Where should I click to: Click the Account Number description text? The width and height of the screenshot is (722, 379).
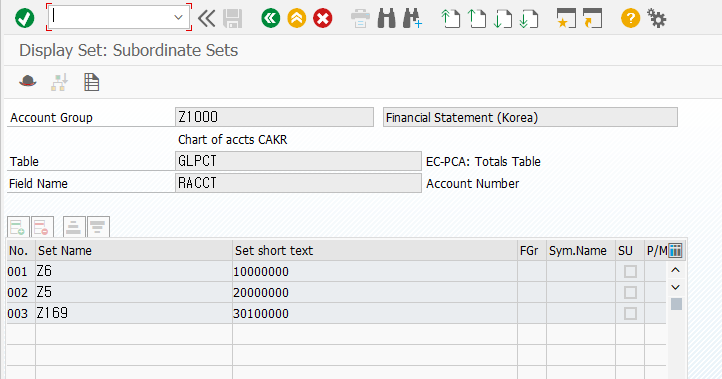[x=472, y=183]
